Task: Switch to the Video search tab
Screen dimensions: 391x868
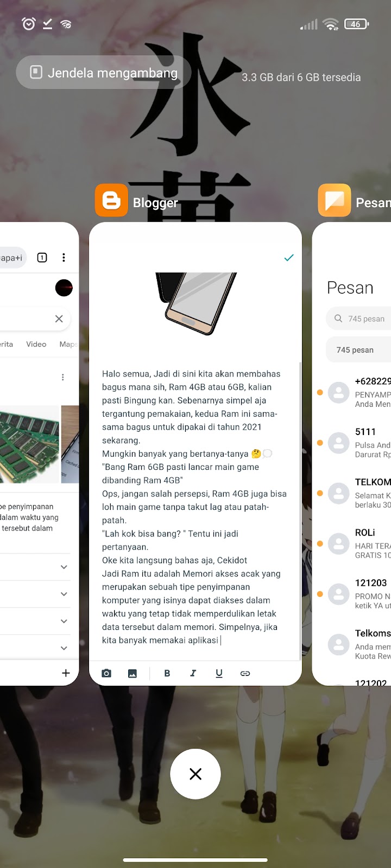Action: 36,344
